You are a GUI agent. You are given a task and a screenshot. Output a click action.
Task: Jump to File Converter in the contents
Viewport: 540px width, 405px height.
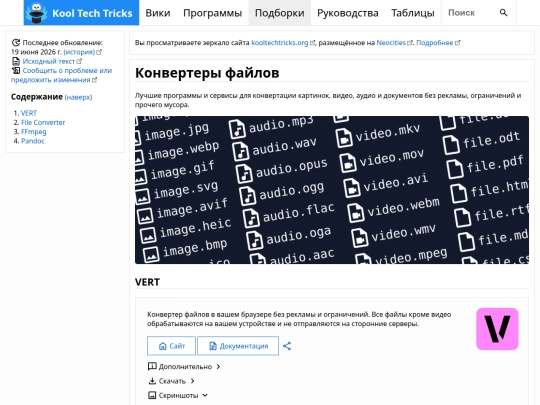tap(43, 122)
